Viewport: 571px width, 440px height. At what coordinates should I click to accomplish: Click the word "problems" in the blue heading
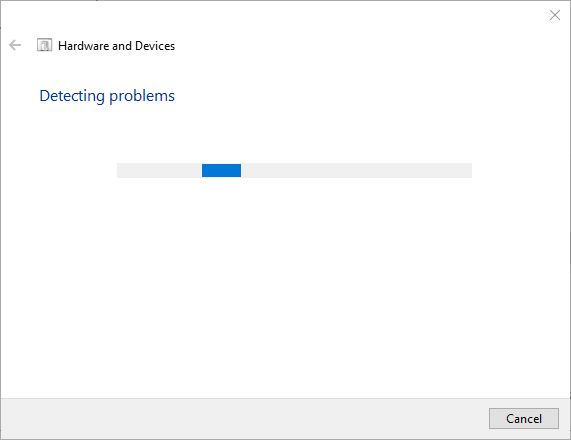click(142, 96)
